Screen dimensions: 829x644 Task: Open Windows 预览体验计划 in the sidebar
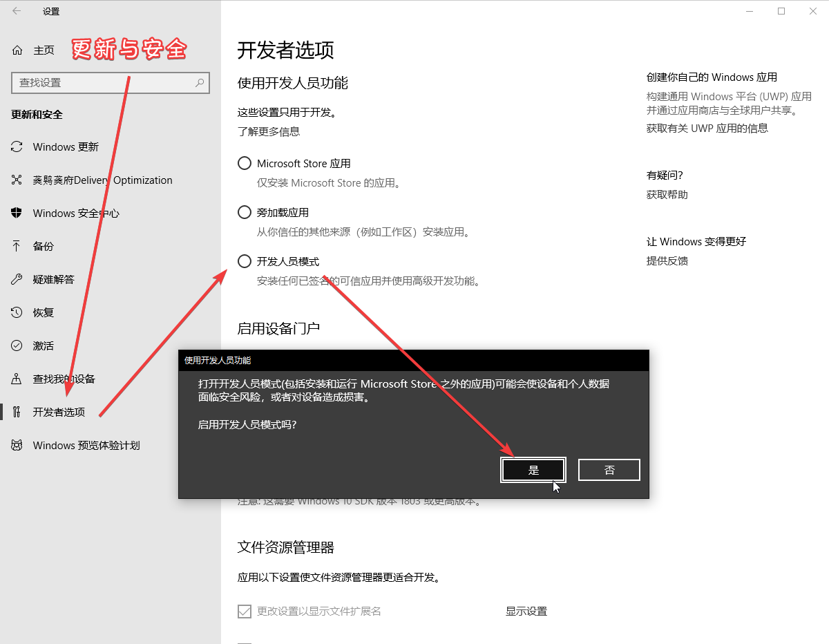tap(86, 446)
